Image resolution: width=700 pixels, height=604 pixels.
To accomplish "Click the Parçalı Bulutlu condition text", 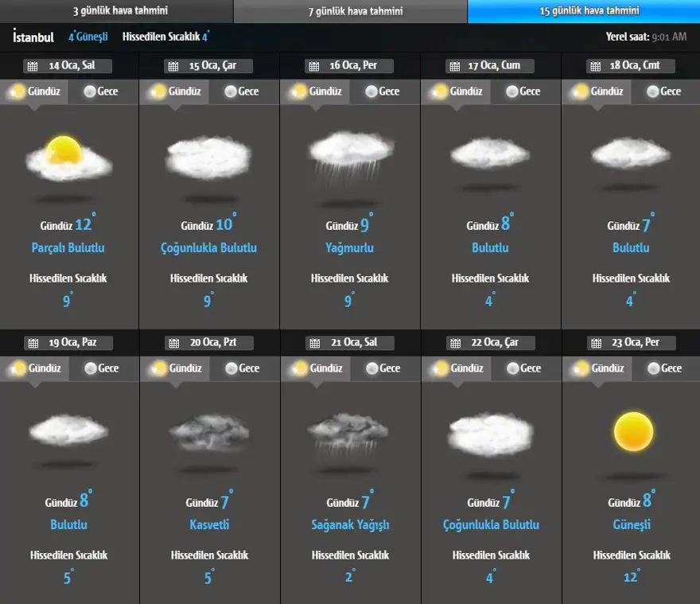I will tap(68, 248).
